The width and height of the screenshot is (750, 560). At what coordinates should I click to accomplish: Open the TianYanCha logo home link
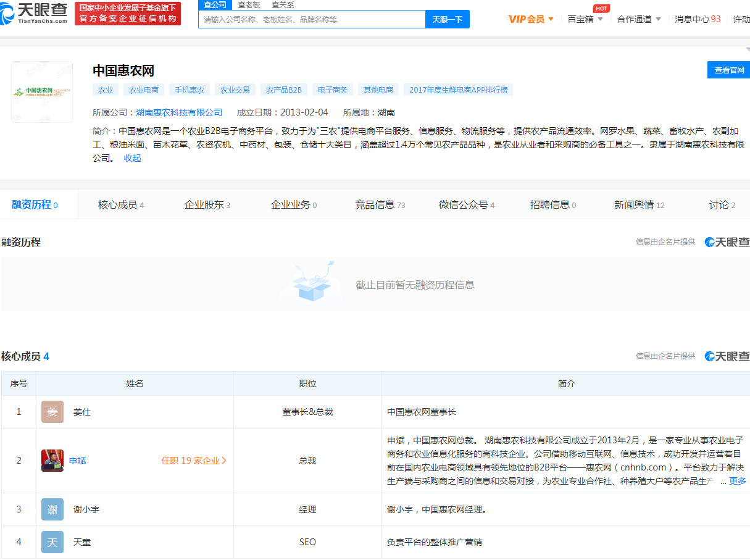(34, 13)
